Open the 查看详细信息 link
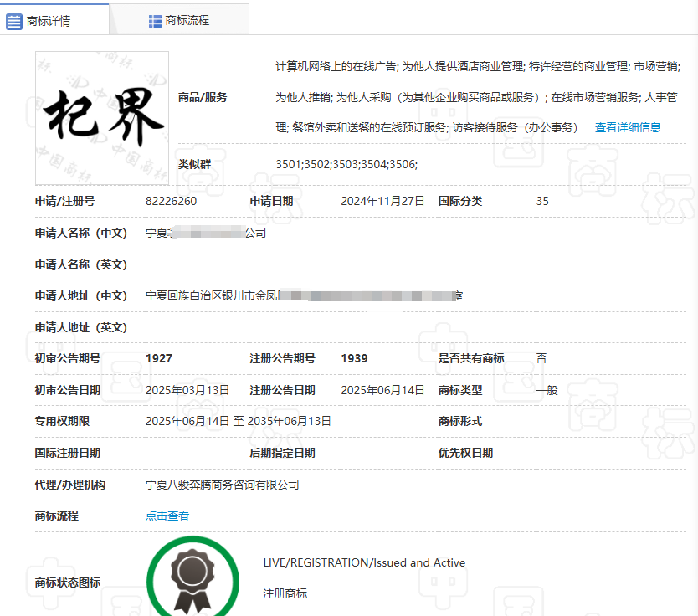The height and width of the screenshot is (616, 698). click(628, 127)
